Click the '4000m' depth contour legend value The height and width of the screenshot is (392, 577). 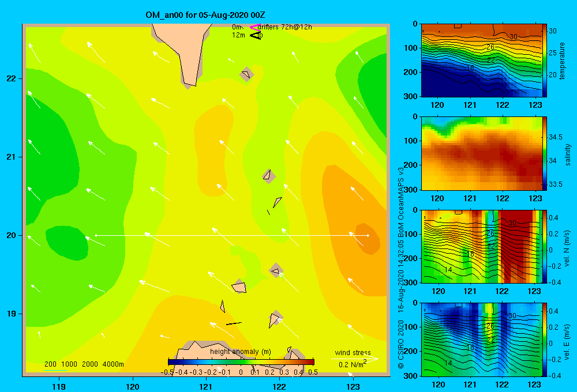point(113,364)
